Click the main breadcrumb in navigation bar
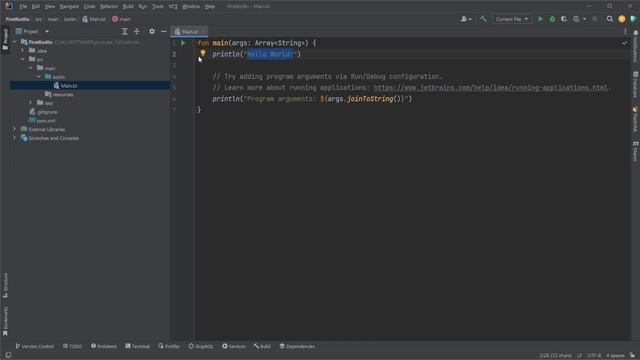The width and height of the screenshot is (640, 360). (121, 19)
